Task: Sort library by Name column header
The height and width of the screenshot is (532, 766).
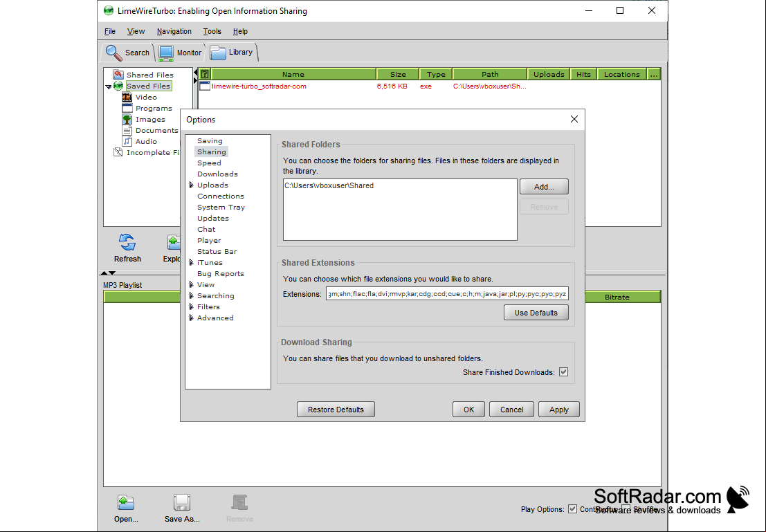Action: point(293,74)
